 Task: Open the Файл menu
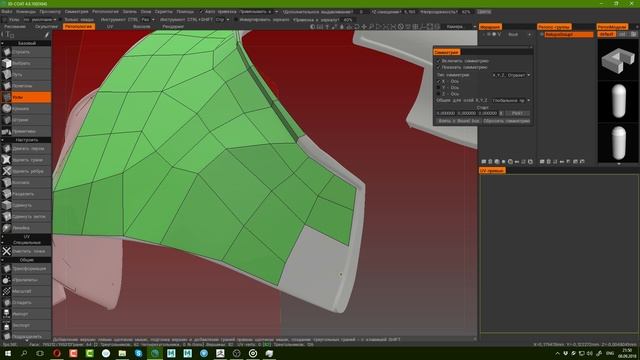[x=7, y=12]
